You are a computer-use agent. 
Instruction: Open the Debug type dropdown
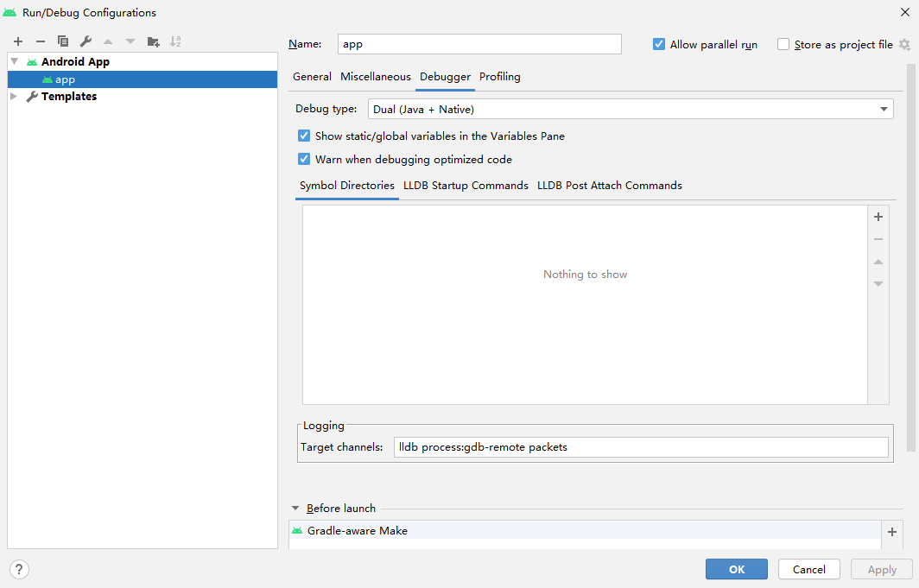click(x=884, y=109)
